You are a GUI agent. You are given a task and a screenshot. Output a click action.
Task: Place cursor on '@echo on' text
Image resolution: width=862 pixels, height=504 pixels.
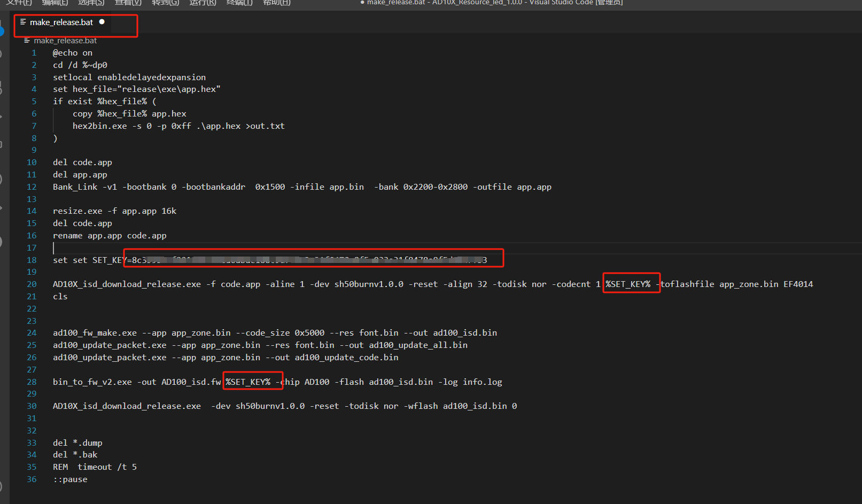pos(73,53)
